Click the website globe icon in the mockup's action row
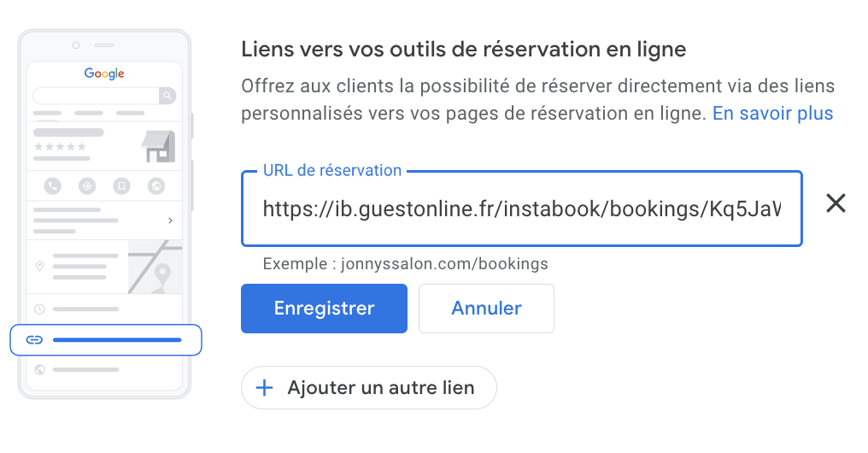The height and width of the screenshot is (453, 868). coord(156,186)
